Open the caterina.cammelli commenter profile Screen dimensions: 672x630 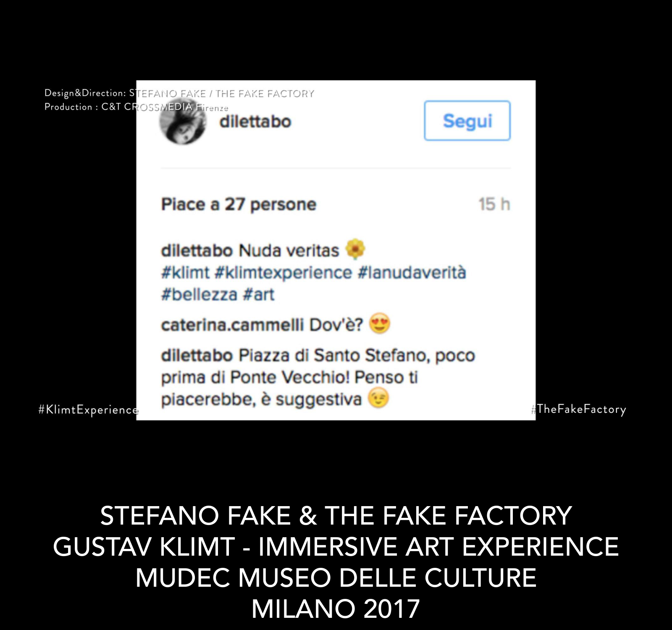click(232, 325)
